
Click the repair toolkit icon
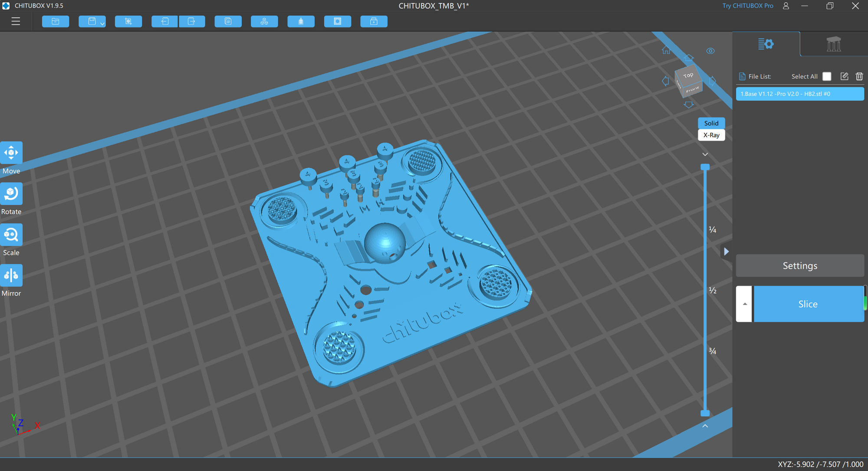[x=374, y=21]
